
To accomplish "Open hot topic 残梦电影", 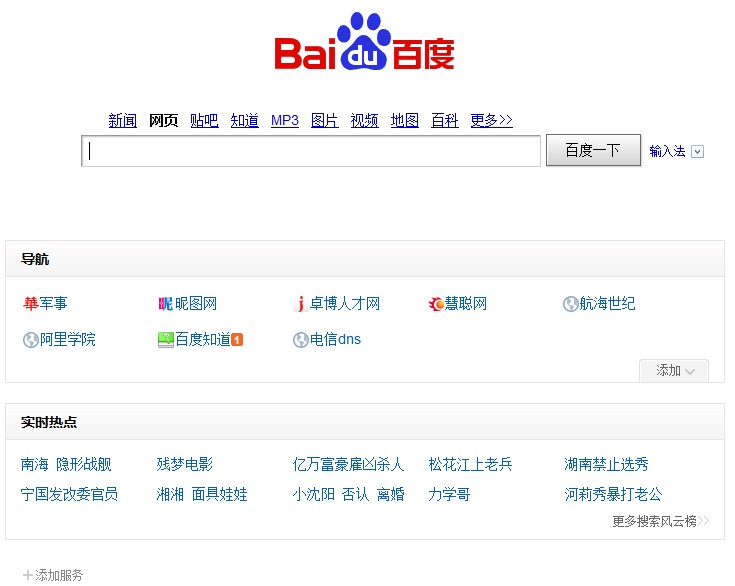I will tap(185, 465).
